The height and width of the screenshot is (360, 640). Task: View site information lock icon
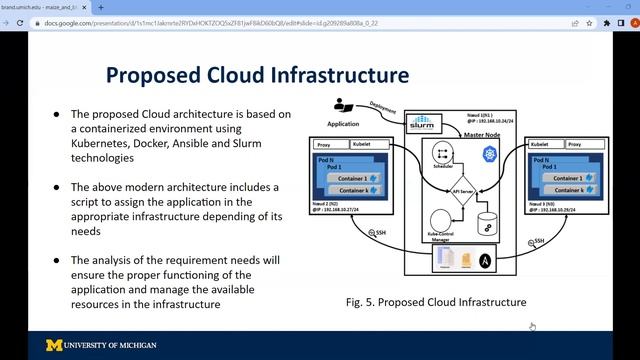pos(38,24)
